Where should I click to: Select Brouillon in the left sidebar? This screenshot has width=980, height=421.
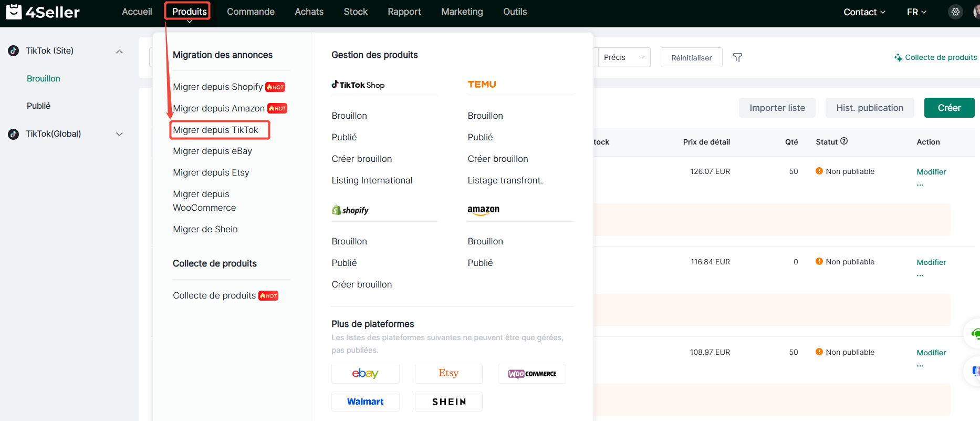tap(44, 78)
